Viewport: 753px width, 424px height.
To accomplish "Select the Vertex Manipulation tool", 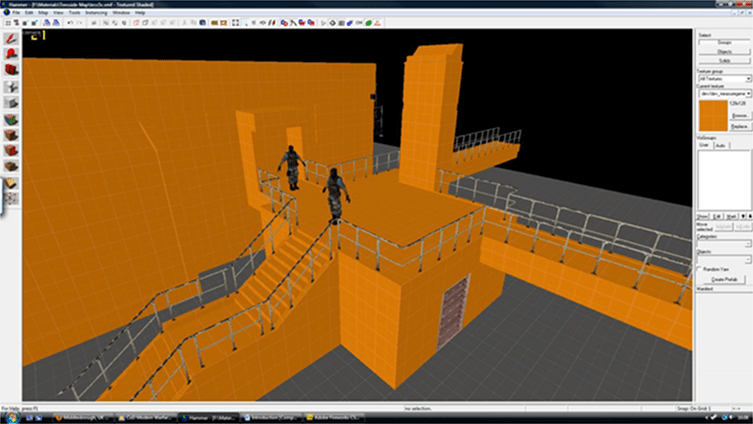I will (11, 198).
